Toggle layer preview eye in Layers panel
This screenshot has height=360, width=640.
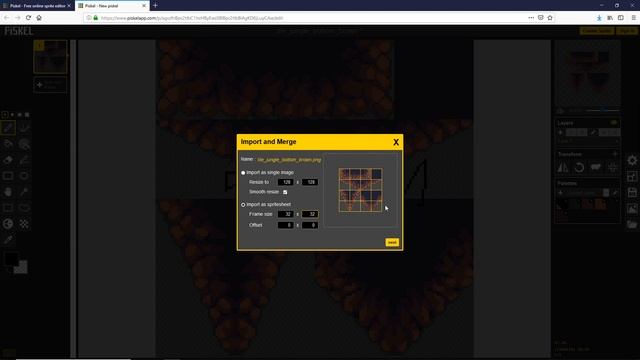coord(614,122)
